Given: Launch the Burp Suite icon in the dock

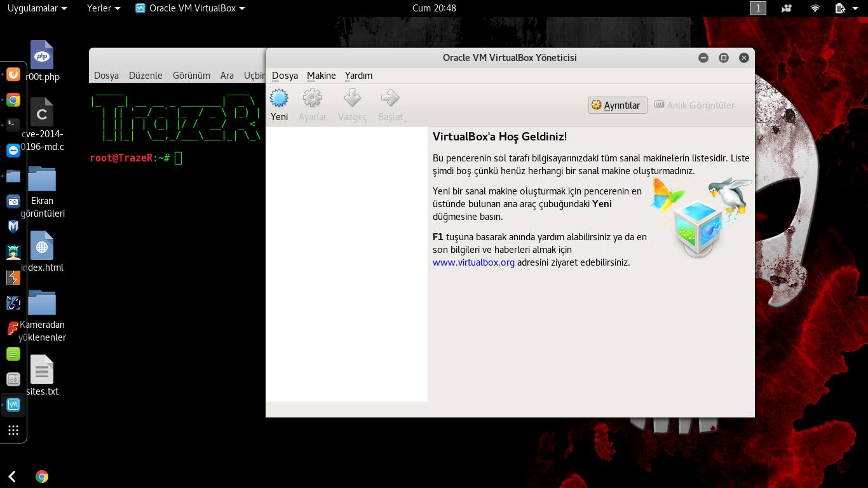Looking at the screenshot, I should point(13,278).
